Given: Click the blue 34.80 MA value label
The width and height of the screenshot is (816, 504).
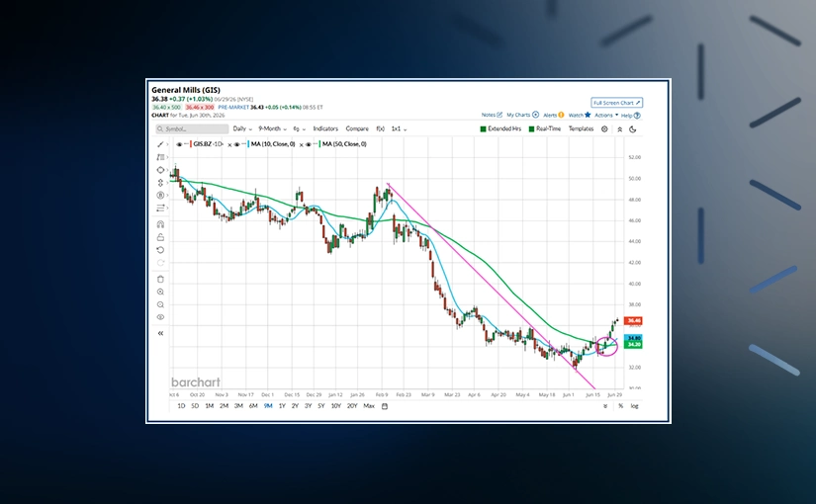Looking at the screenshot, I should [x=633, y=338].
